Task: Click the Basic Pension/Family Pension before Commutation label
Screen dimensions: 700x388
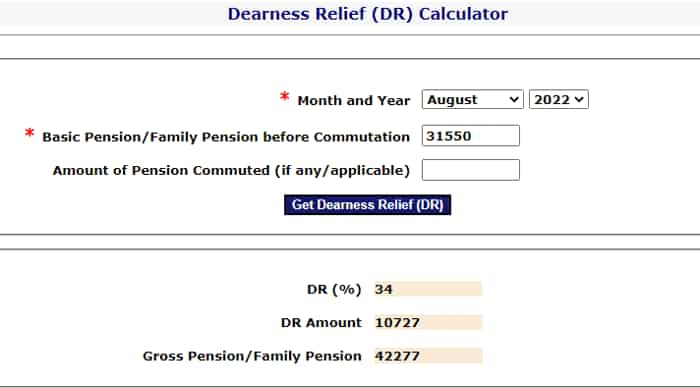Action: tap(226, 137)
